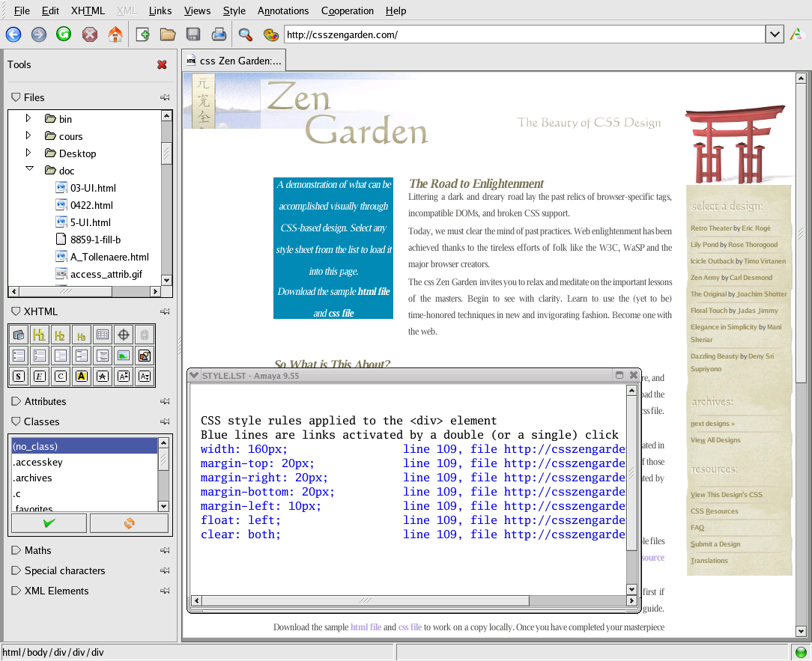Open the Links menu

[x=160, y=11]
